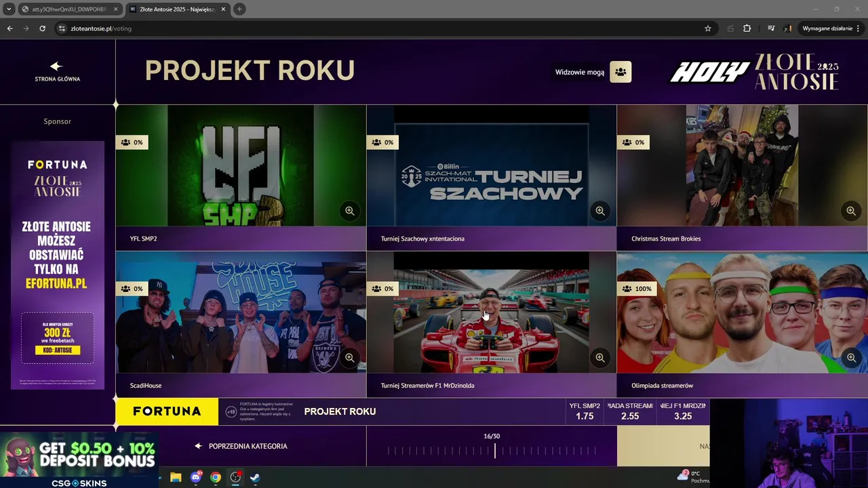Zoom into Olimpiada streamerów image
Image resolution: width=868 pixels, height=488 pixels.
[x=850, y=357]
